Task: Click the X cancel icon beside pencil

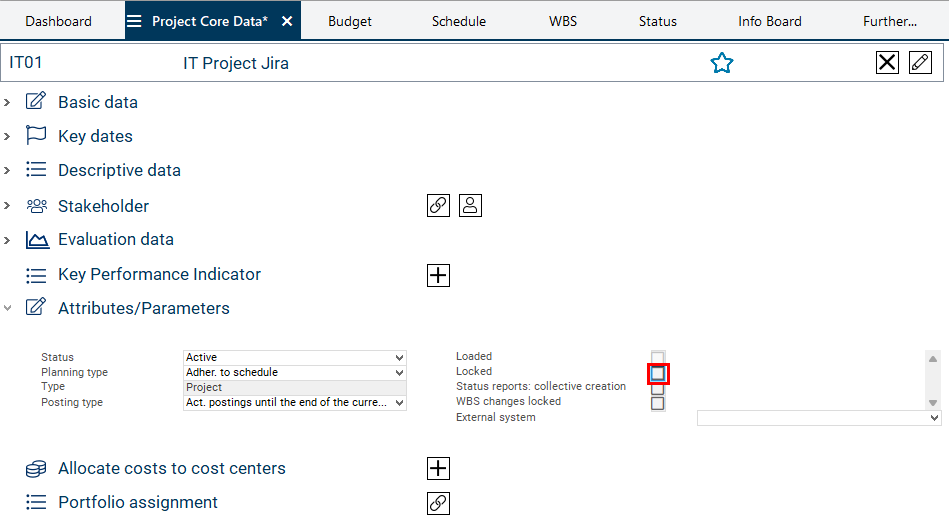Action: (x=887, y=63)
